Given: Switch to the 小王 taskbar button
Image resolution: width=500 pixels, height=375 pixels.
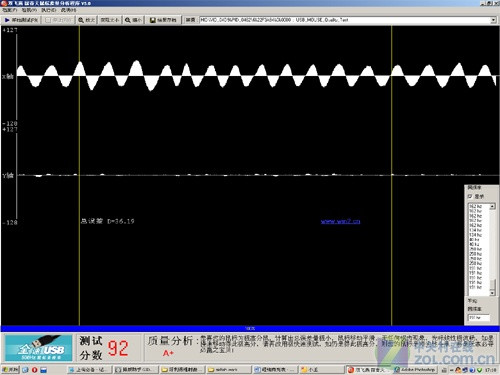Looking at the screenshot, I should tap(321, 370).
